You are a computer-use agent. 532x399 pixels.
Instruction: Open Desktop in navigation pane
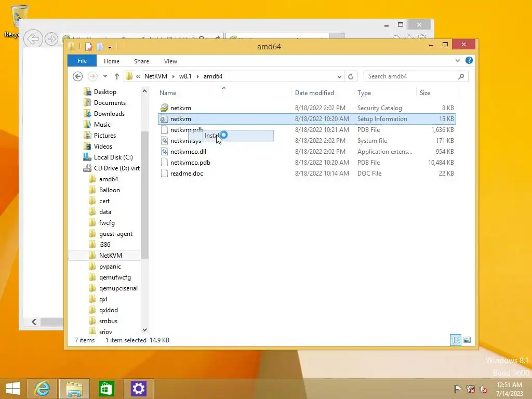(x=105, y=91)
